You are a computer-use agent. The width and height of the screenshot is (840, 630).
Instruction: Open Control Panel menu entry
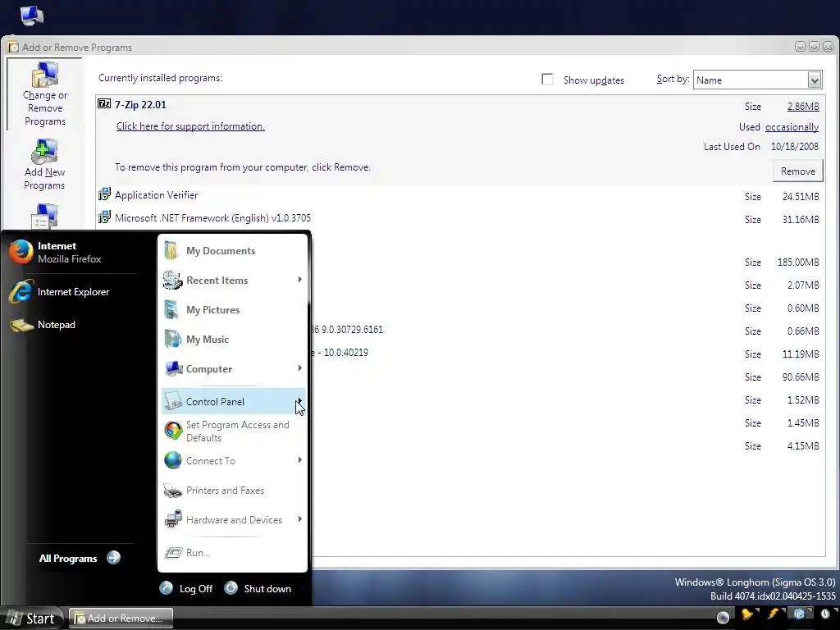pyautogui.click(x=233, y=401)
